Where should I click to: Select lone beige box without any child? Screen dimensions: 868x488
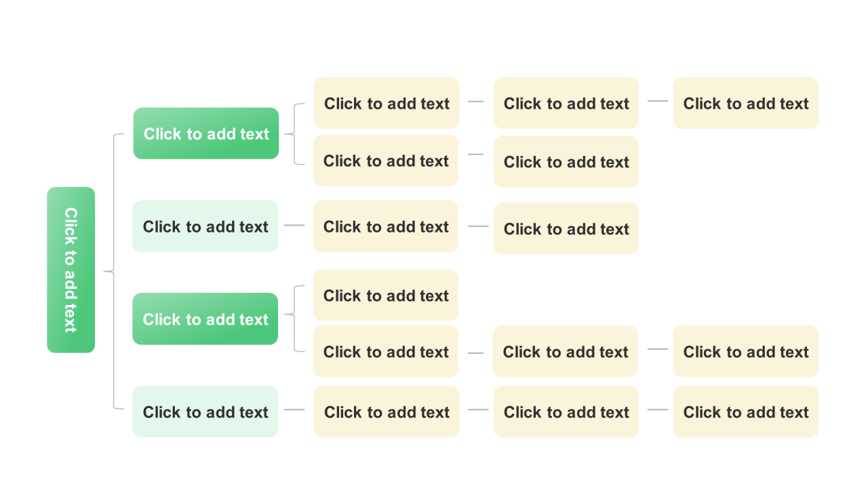click(x=386, y=296)
